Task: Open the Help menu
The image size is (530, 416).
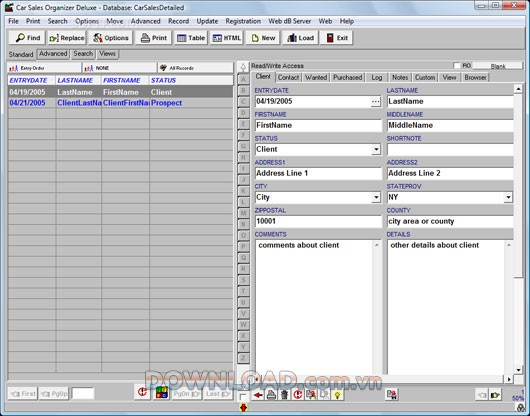Action: [347, 21]
